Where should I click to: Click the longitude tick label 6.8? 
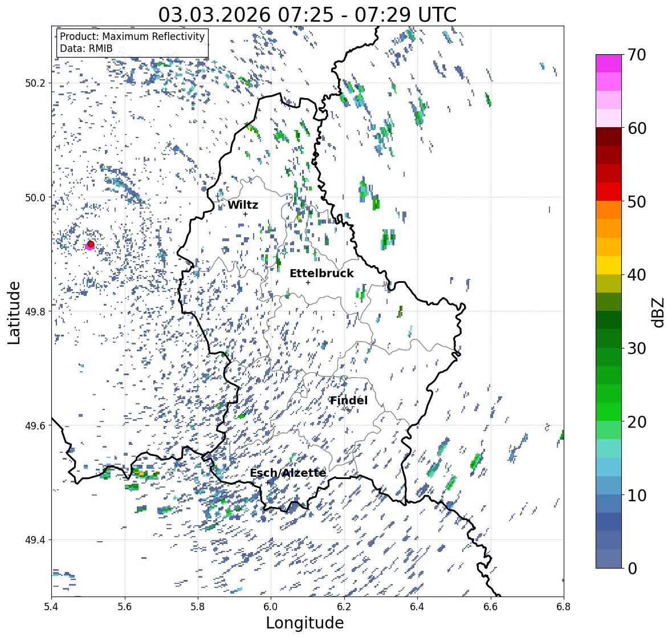coord(564,607)
